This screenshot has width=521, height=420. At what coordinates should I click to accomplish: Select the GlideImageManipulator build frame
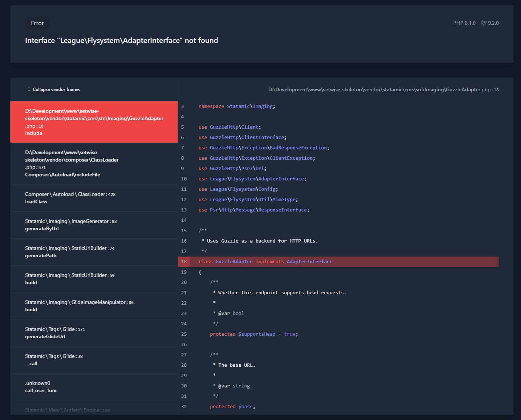click(x=94, y=305)
